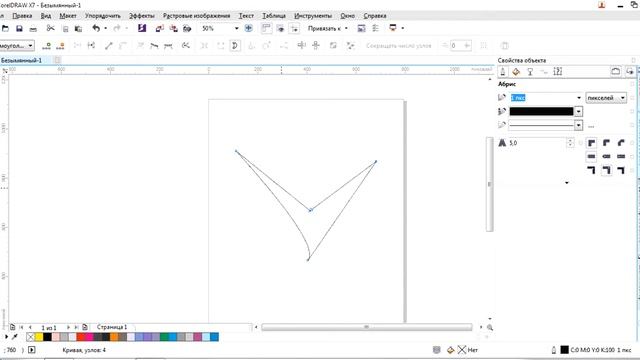The height and width of the screenshot is (360, 640).
Task: Open the Эффекты menu
Action: pyautogui.click(x=142, y=16)
